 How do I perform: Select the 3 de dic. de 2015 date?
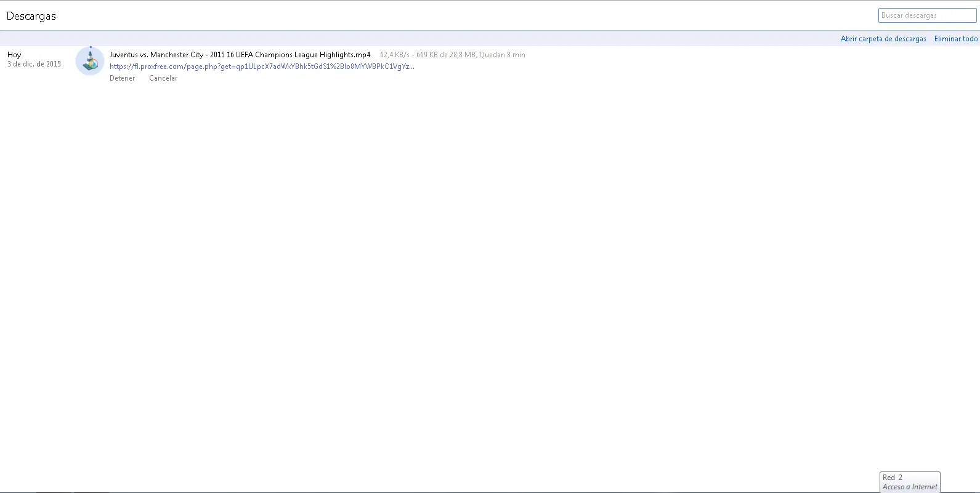[34, 64]
